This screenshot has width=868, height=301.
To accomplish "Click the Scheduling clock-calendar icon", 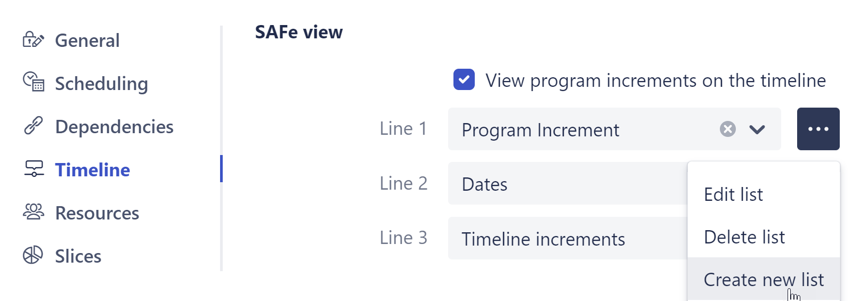I will 33,82.
